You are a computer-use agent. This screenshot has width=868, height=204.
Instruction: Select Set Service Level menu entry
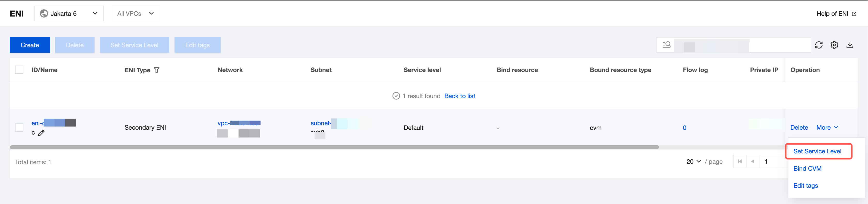coord(817,152)
